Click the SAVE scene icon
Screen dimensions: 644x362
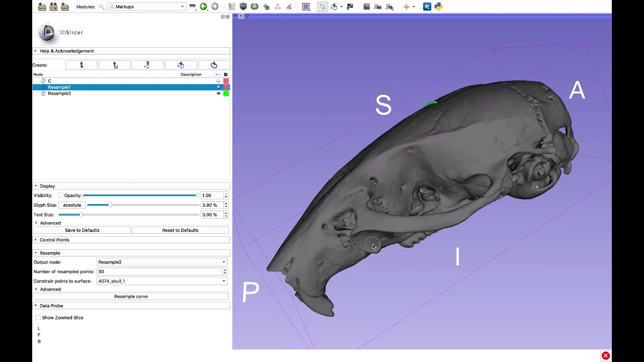pyautogui.click(x=64, y=7)
